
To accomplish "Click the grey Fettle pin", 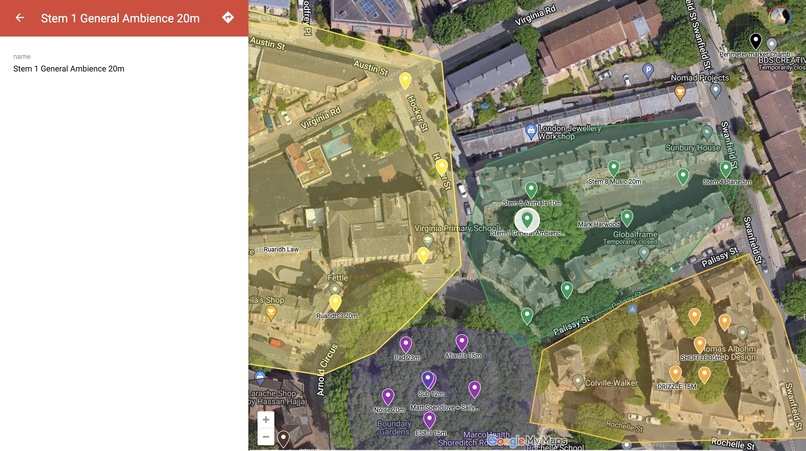I will pyautogui.click(x=335, y=289).
